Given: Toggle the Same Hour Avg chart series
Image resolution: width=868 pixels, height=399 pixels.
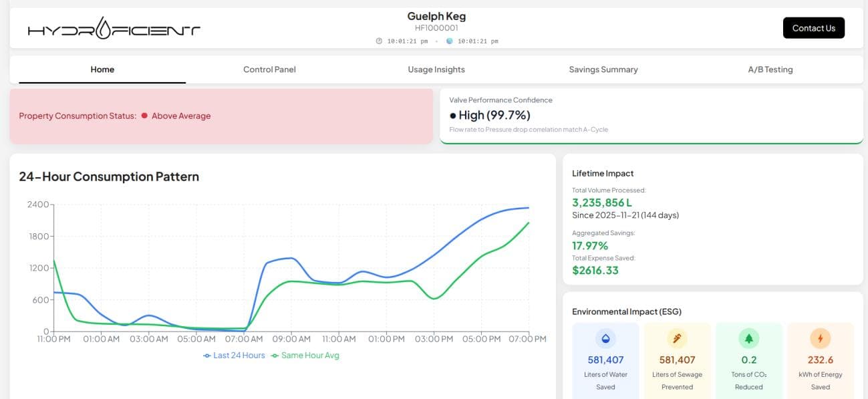Looking at the screenshot, I should tap(305, 355).
